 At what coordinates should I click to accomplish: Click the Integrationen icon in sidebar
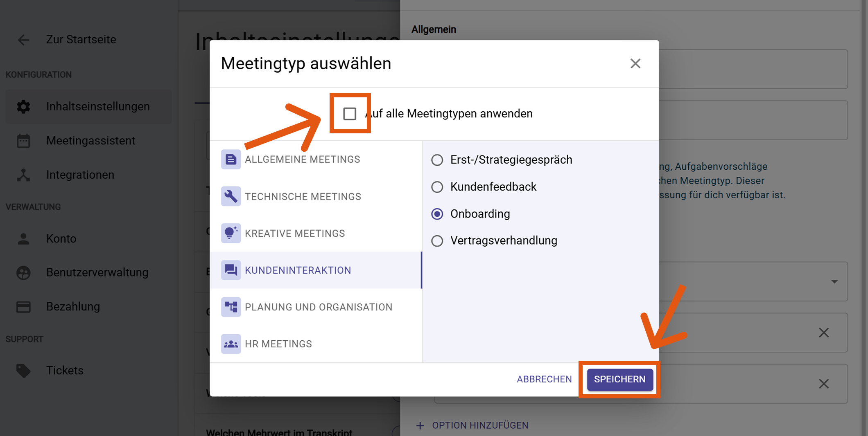[x=23, y=175]
